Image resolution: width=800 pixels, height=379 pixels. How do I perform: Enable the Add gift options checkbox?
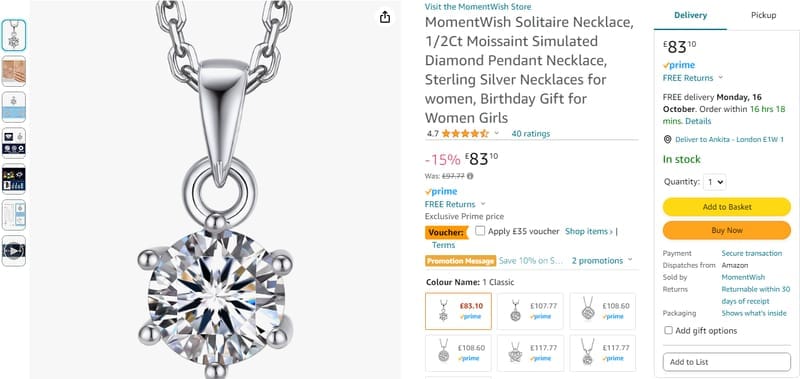click(x=668, y=331)
